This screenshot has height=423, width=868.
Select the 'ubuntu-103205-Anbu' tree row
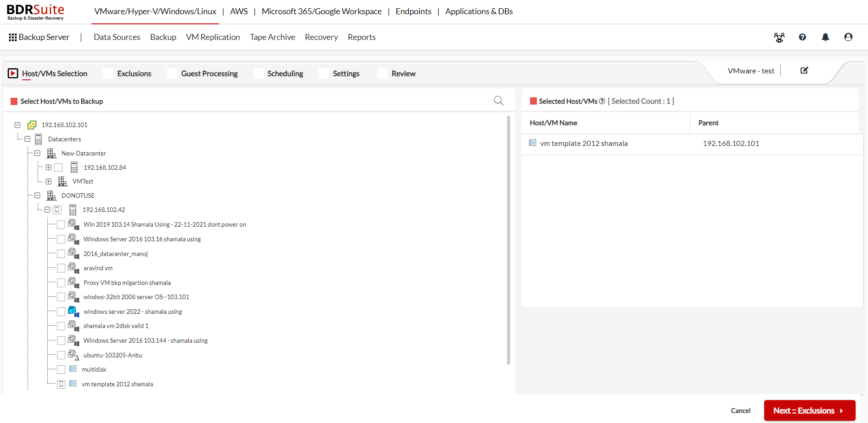click(x=113, y=355)
